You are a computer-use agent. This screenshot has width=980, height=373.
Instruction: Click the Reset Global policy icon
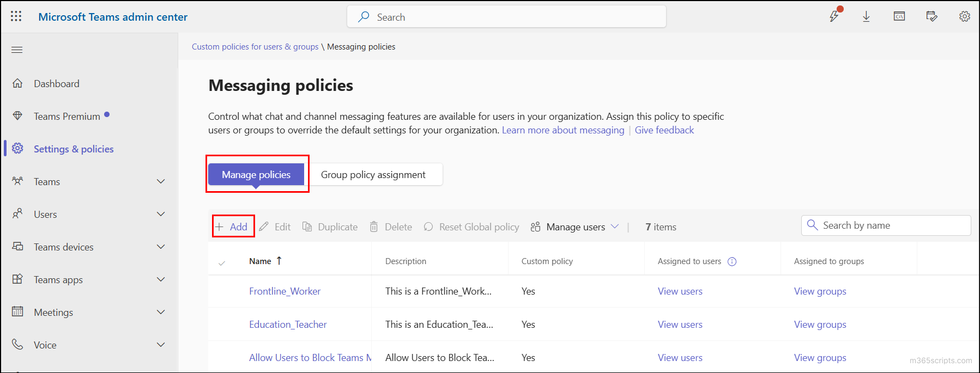pos(428,227)
